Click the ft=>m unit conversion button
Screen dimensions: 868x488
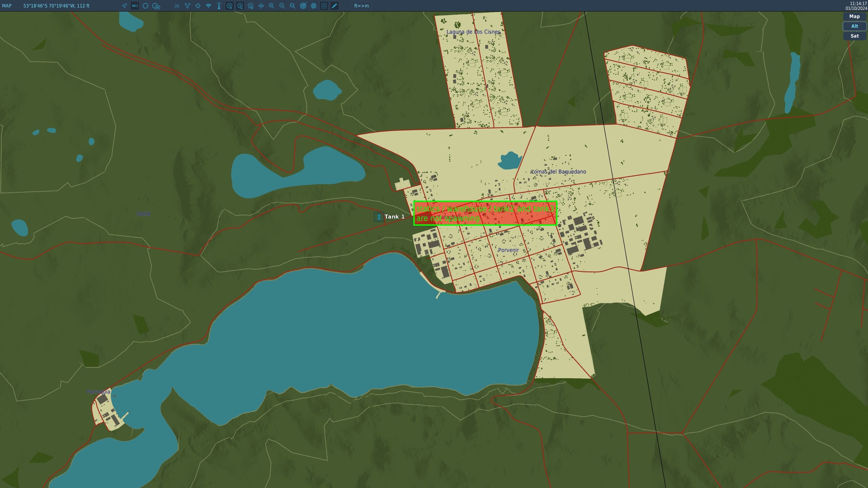point(361,6)
